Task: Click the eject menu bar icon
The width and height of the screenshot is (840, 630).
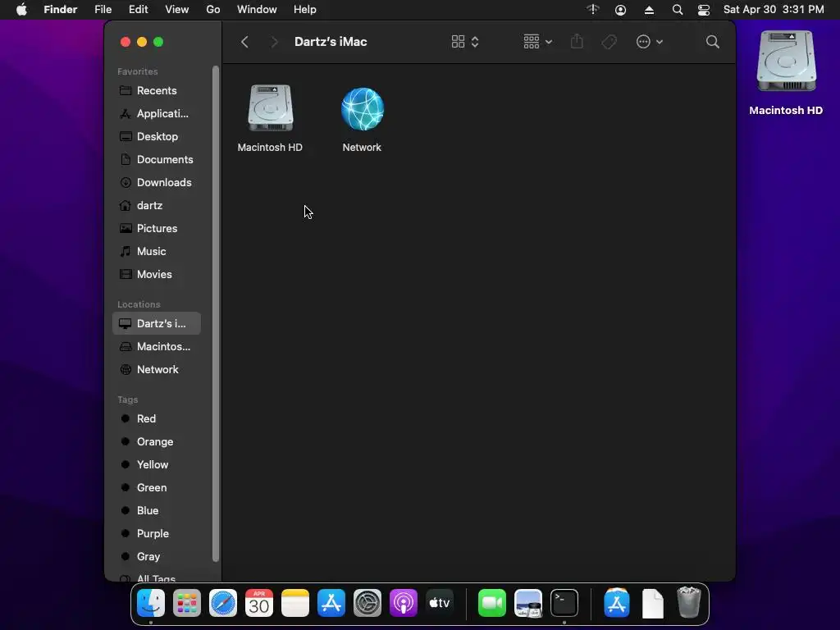Action: 649,10
